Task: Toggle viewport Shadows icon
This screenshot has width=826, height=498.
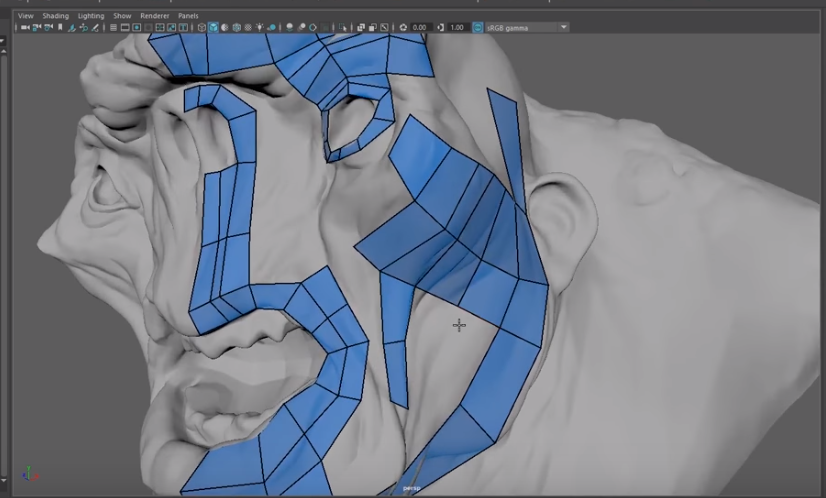Action: (x=271, y=27)
